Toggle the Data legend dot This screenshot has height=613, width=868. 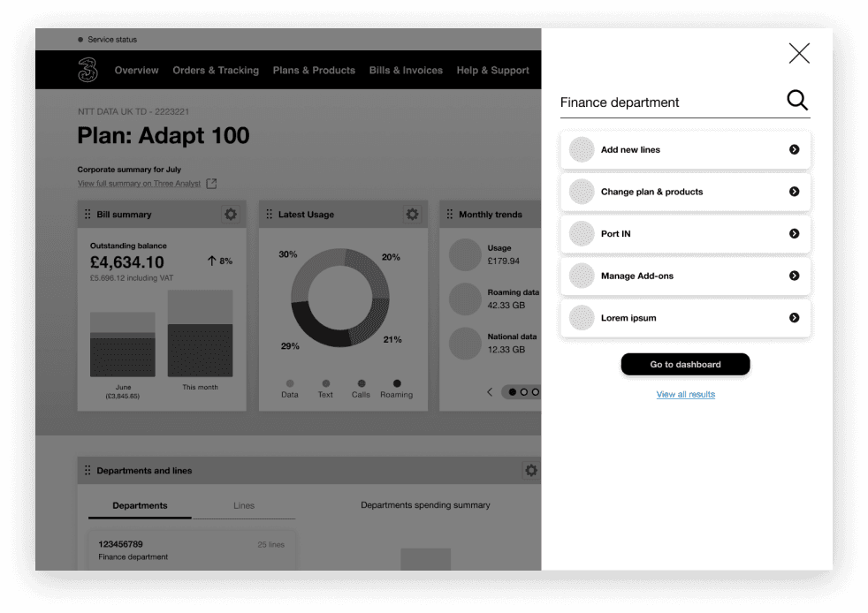pyautogui.click(x=290, y=383)
